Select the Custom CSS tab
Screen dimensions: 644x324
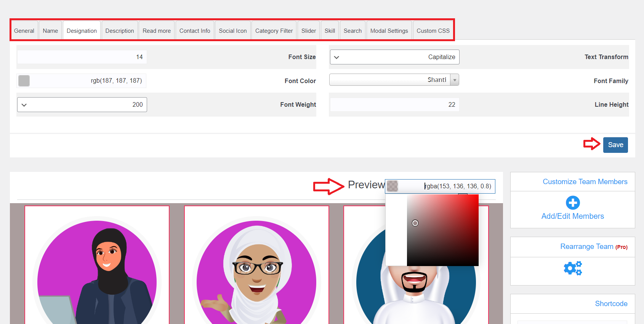[433, 31]
